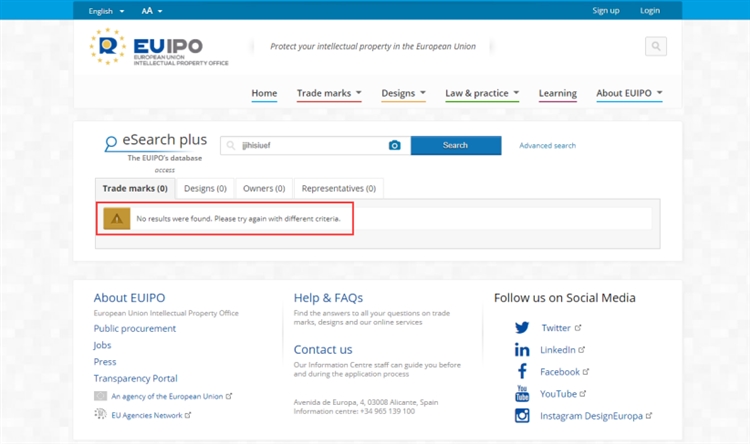Open the Facebook text link

(x=560, y=372)
